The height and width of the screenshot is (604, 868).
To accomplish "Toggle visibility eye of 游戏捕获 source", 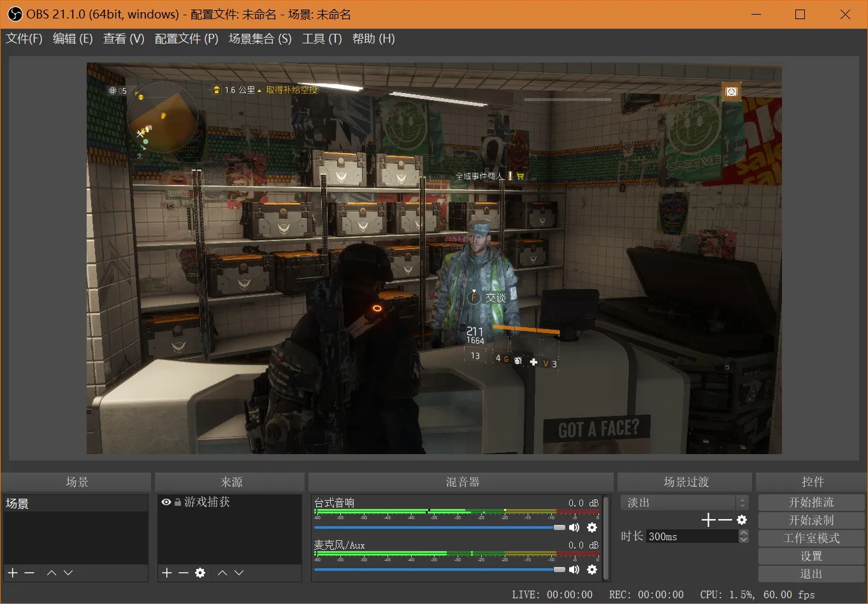I will 166,502.
